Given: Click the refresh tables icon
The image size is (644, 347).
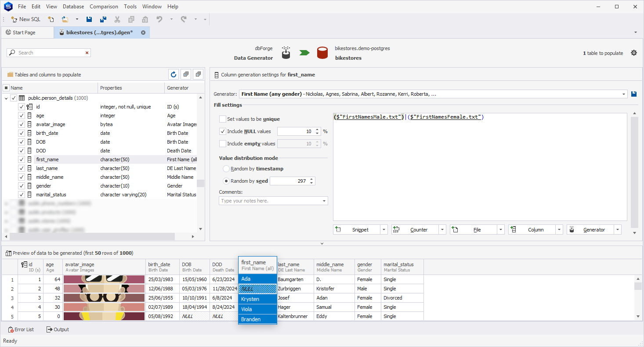Looking at the screenshot, I should (174, 74).
